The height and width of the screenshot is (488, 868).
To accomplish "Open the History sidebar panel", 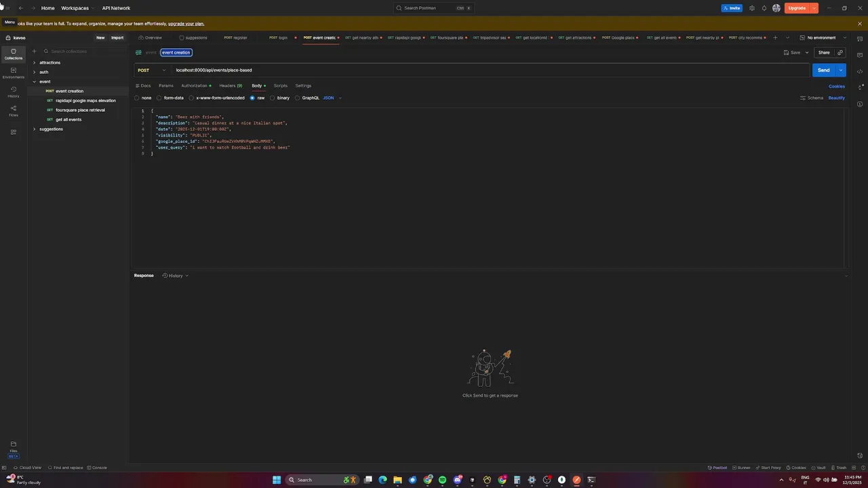I will click(x=14, y=92).
